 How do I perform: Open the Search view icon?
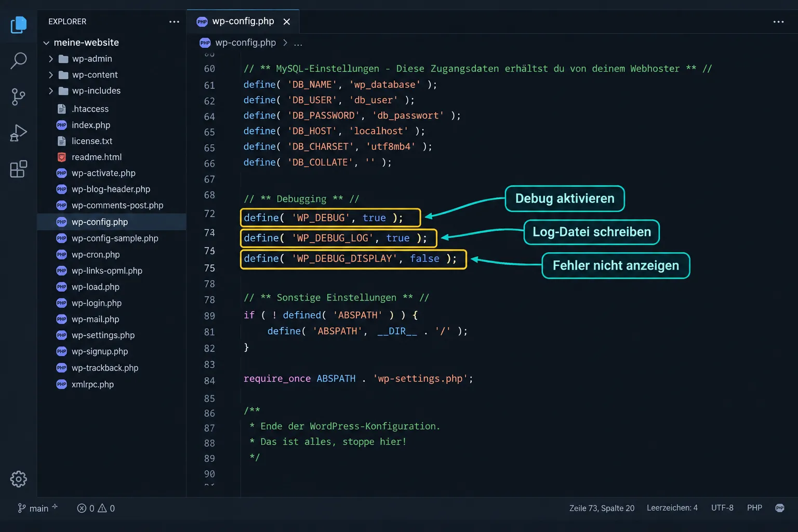(x=19, y=61)
